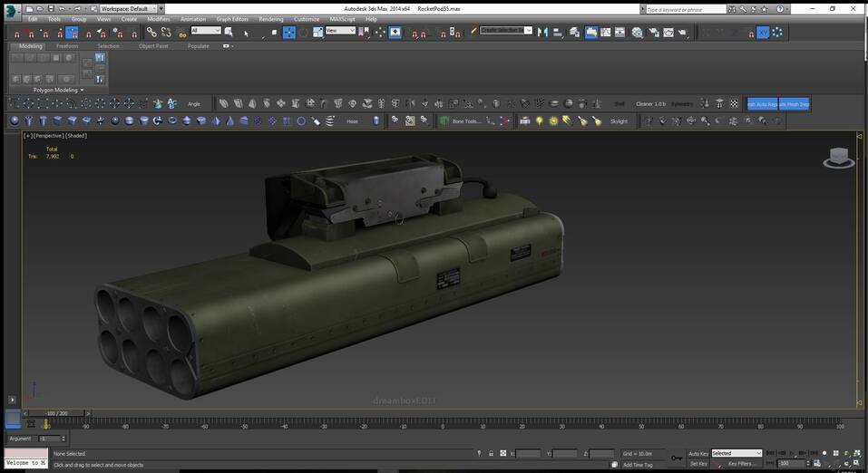Toggle the selection lock padlock icon
This screenshot has width=868, height=473.
[491, 453]
